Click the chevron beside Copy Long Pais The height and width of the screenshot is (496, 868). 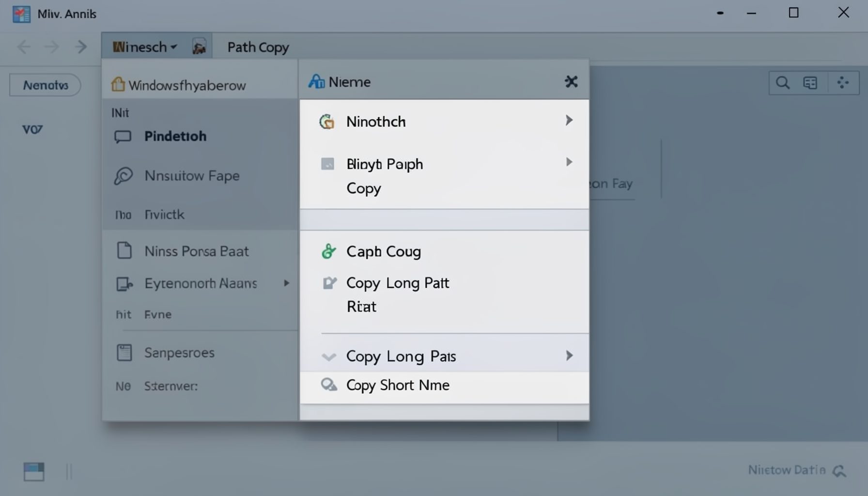point(329,357)
